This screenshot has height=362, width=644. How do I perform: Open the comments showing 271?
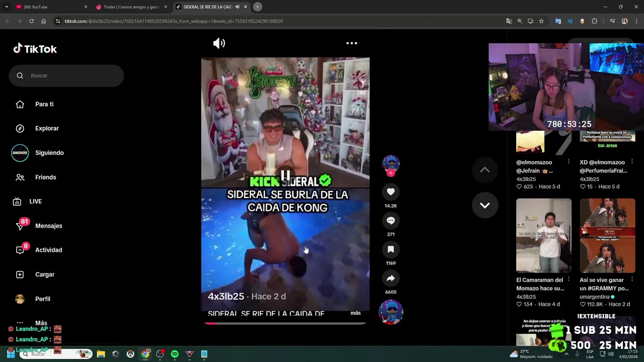[x=391, y=220]
